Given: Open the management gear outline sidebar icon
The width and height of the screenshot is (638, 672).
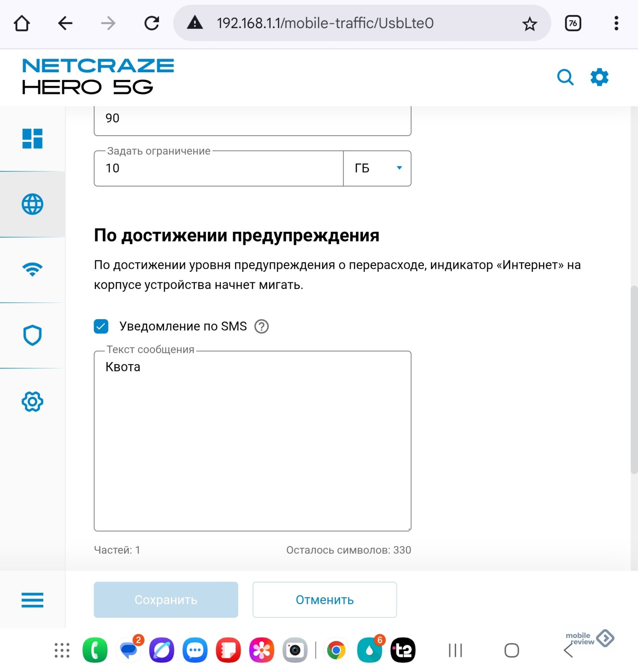Looking at the screenshot, I should 32,402.
